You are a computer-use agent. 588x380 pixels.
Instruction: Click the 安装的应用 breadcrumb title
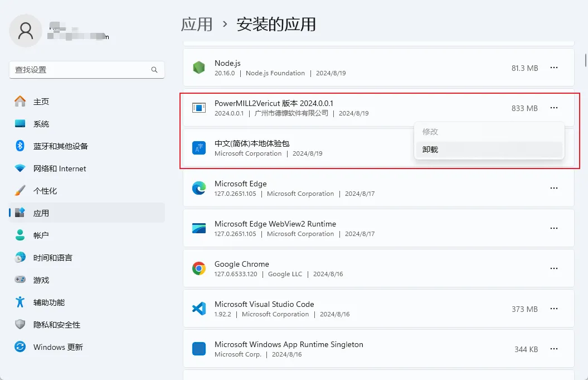pos(276,25)
